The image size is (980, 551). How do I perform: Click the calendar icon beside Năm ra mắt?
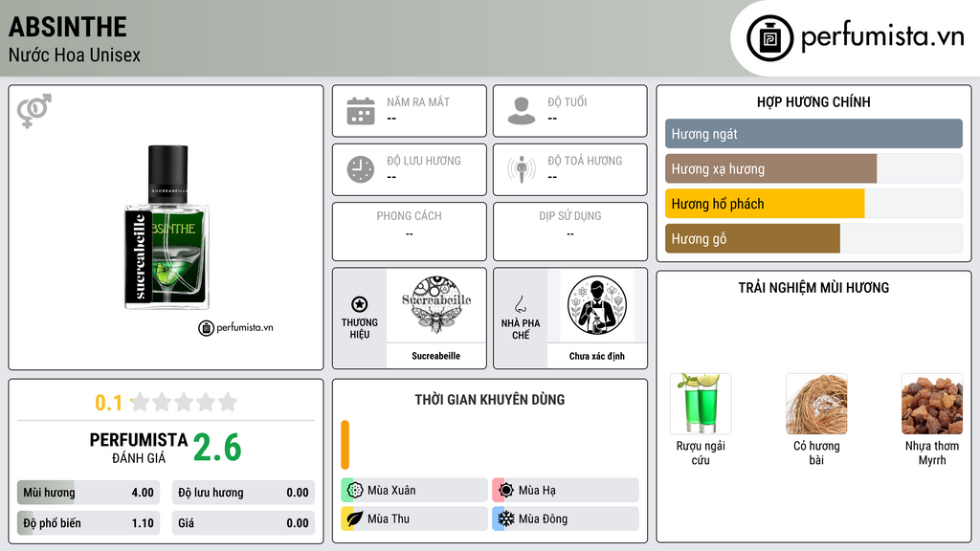[361, 111]
